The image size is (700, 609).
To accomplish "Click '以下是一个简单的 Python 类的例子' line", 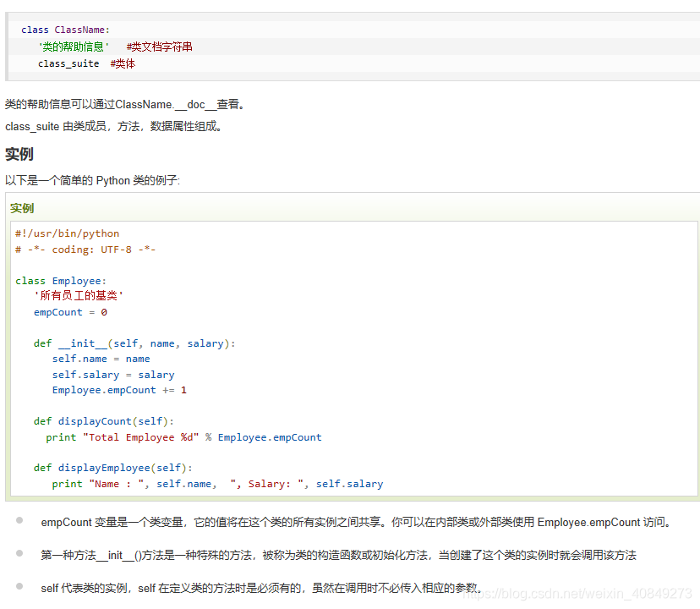I will 92,180.
